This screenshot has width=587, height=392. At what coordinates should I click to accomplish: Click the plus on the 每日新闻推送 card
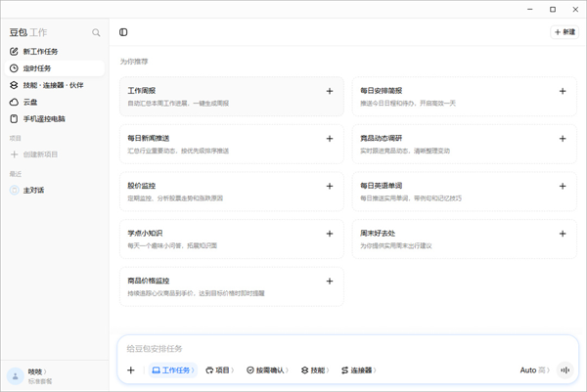pos(330,139)
